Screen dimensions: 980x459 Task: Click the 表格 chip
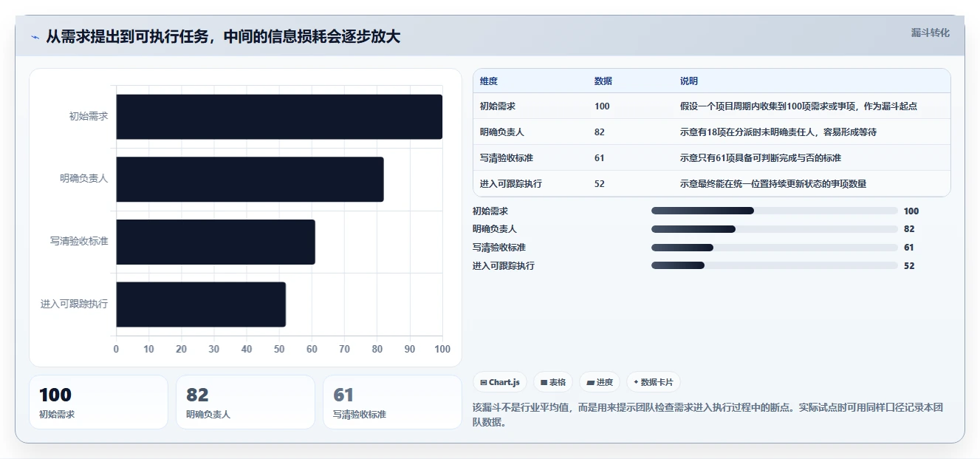pos(553,382)
